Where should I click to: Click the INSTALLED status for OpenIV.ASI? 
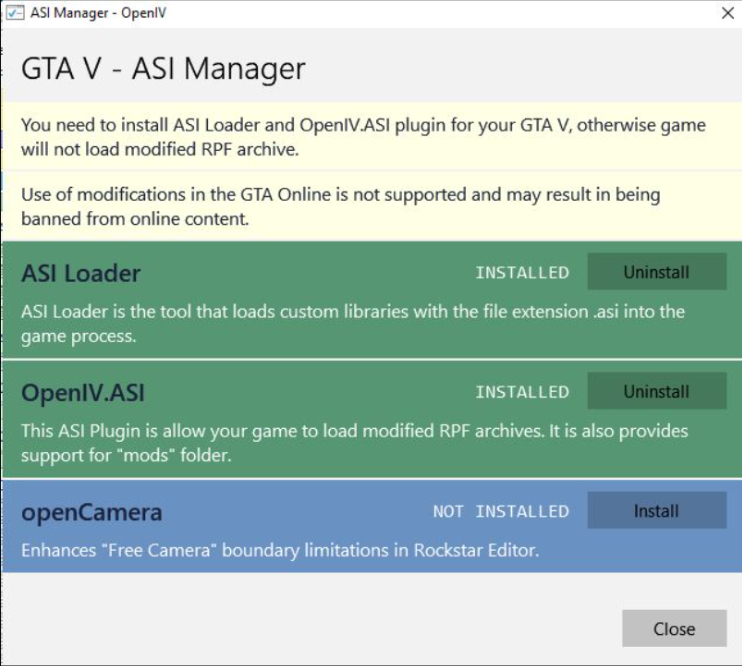click(x=521, y=393)
